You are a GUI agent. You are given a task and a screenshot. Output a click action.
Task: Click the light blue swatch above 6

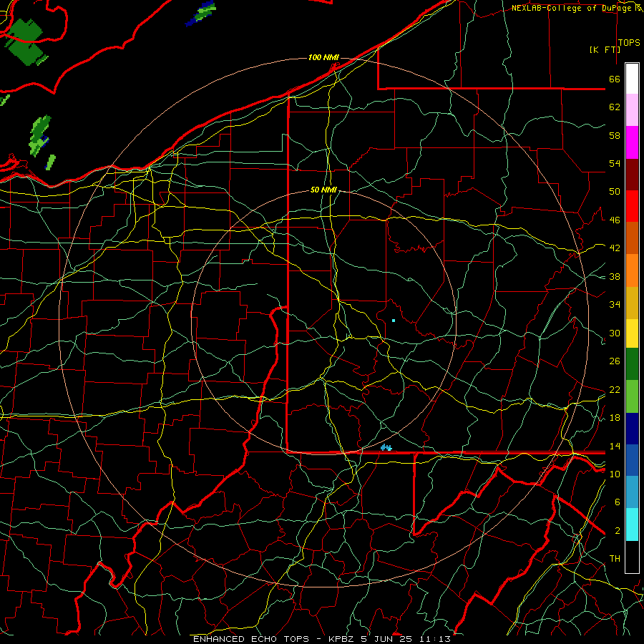pyautogui.click(x=632, y=492)
